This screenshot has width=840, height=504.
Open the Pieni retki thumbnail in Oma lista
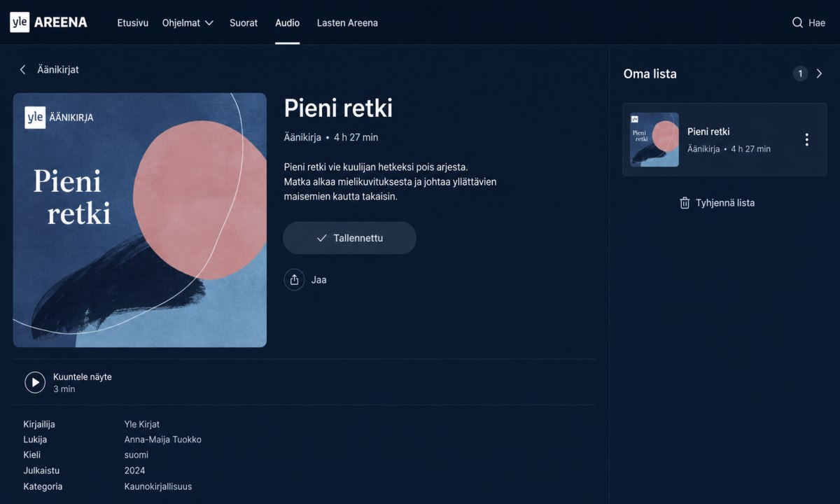point(654,139)
